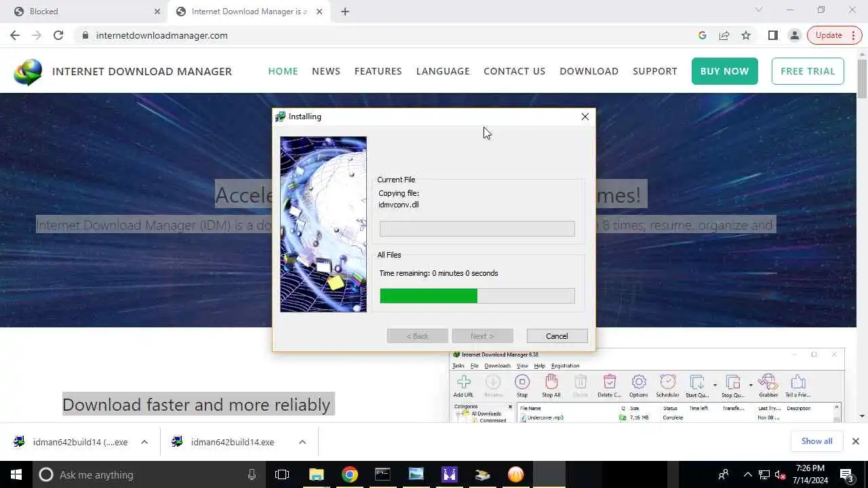Open Chrome's three-dot menu

pyautogui.click(x=853, y=35)
